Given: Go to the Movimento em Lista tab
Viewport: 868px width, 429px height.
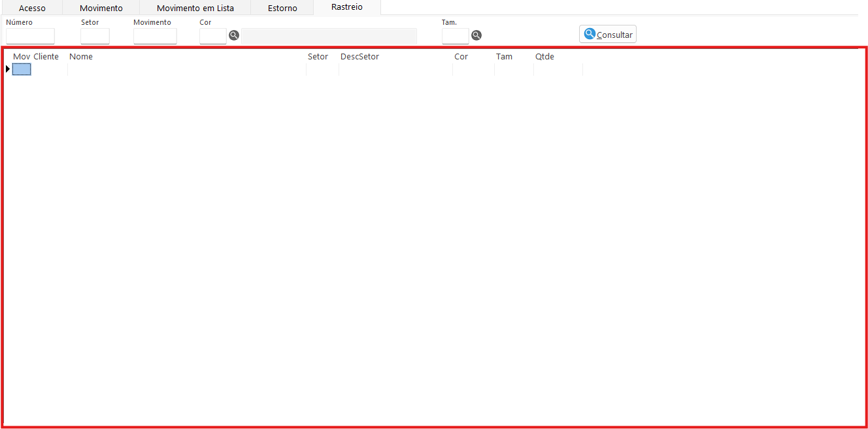Looking at the screenshot, I should [195, 8].
